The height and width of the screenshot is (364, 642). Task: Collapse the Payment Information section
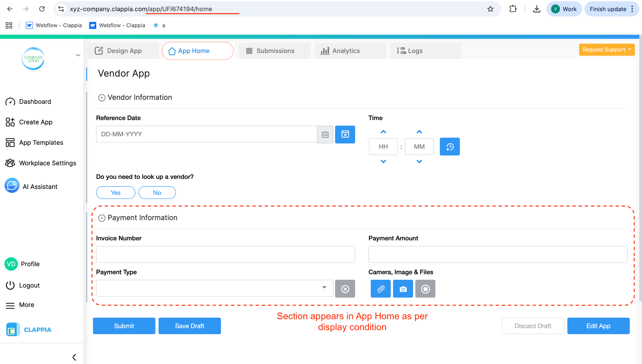(102, 218)
